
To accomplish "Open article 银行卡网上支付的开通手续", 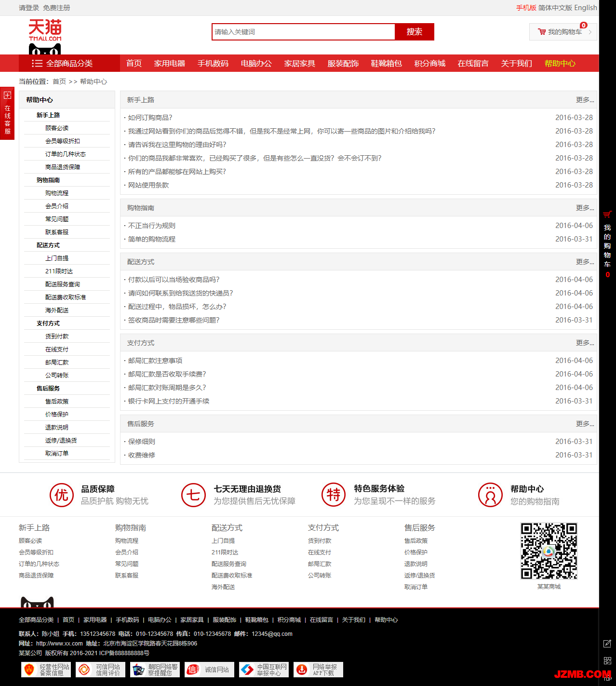I will [x=169, y=401].
